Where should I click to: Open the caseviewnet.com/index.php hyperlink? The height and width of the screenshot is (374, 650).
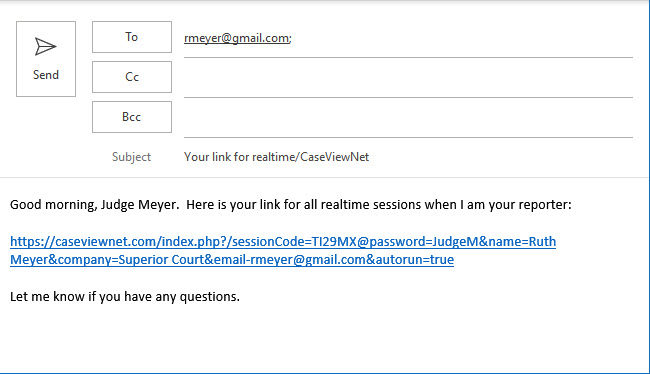click(283, 241)
